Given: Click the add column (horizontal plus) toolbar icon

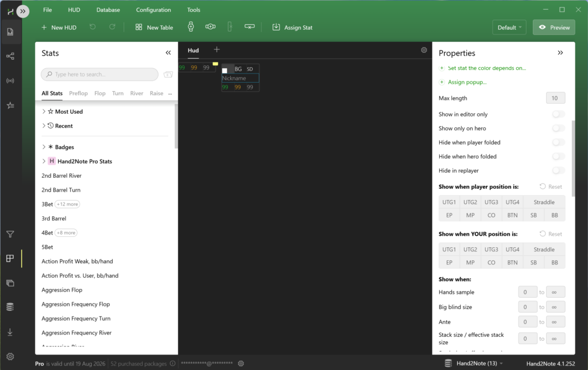Looking at the screenshot, I should point(210,26).
